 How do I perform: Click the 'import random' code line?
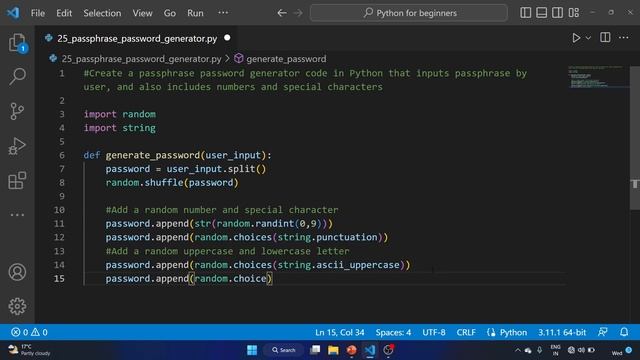coord(120,114)
